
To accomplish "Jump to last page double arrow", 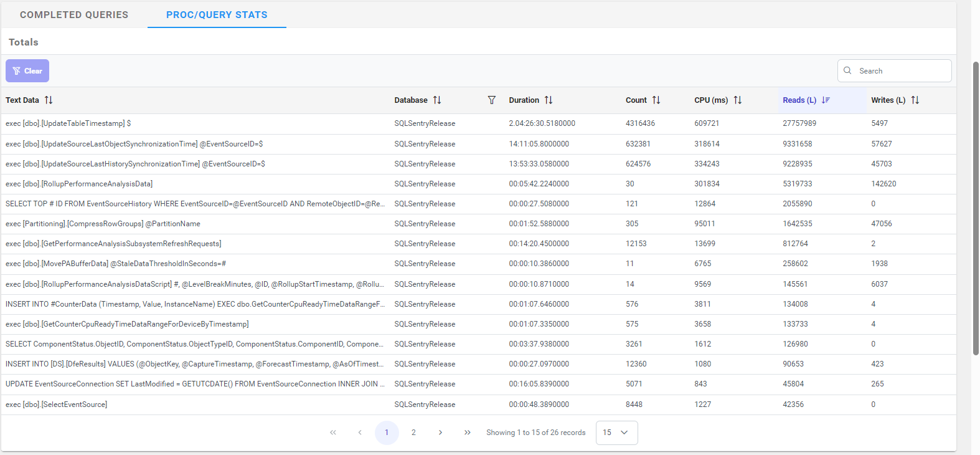I will 467,433.
